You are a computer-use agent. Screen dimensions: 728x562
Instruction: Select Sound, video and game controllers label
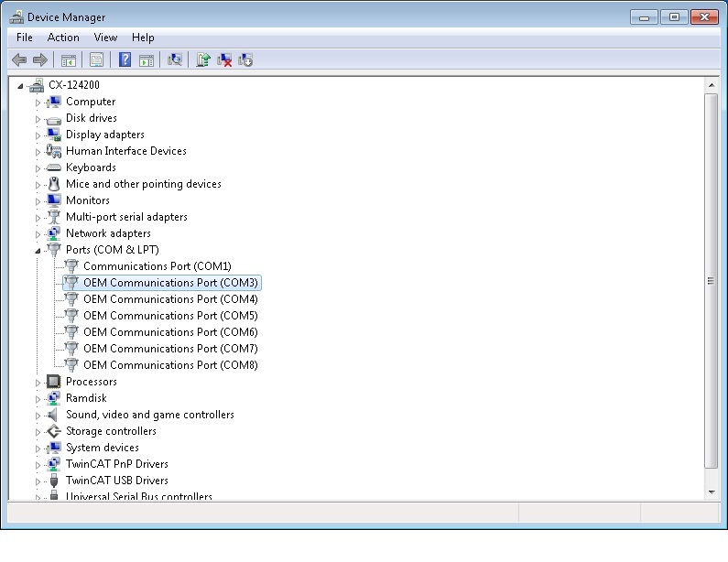point(149,415)
